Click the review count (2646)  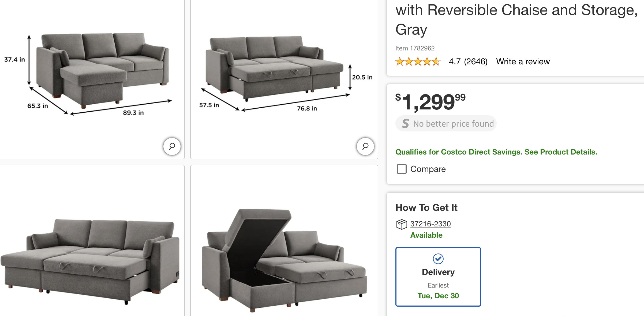475,61
